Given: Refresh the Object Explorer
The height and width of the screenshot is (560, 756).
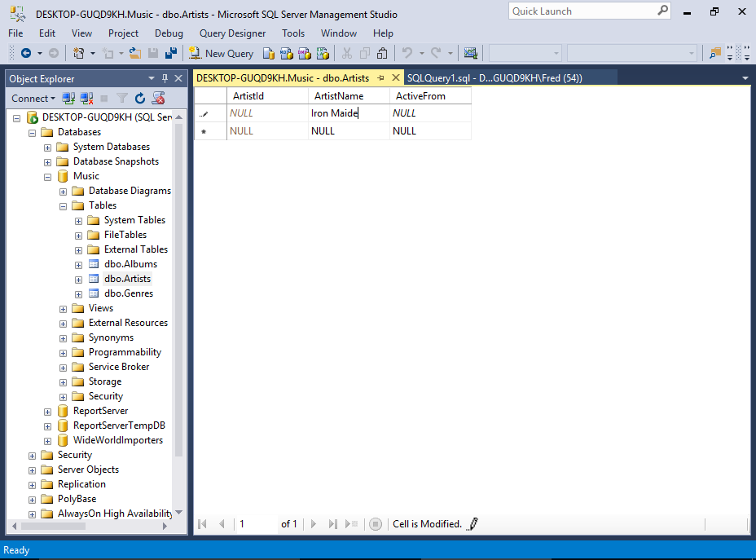Looking at the screenshot, I should pyautogui.click(x=139, y=98).
